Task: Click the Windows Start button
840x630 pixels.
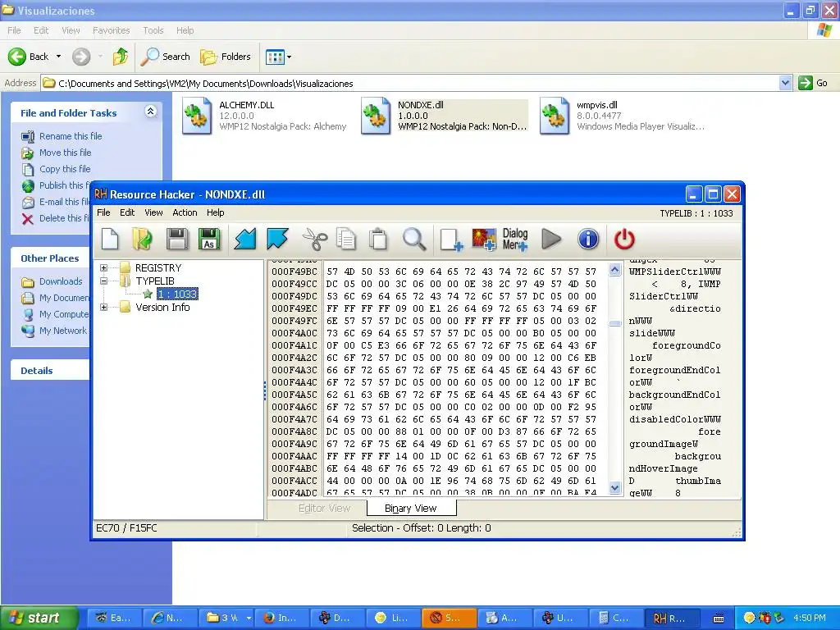Action: click(x=39, y=618)
